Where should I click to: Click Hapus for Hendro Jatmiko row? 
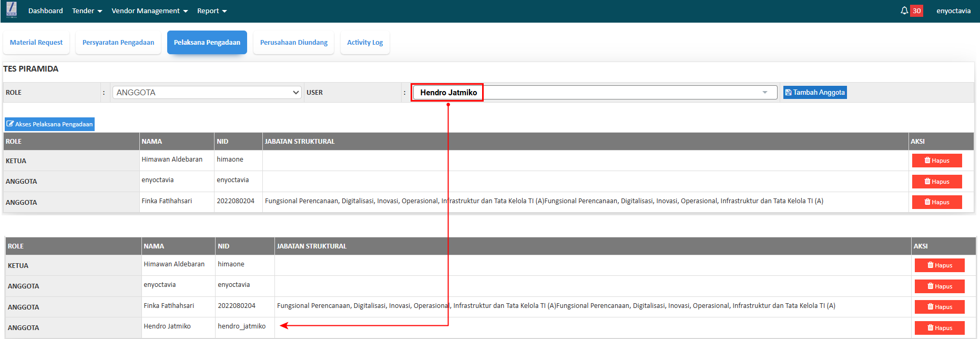[x=940, y=328]
